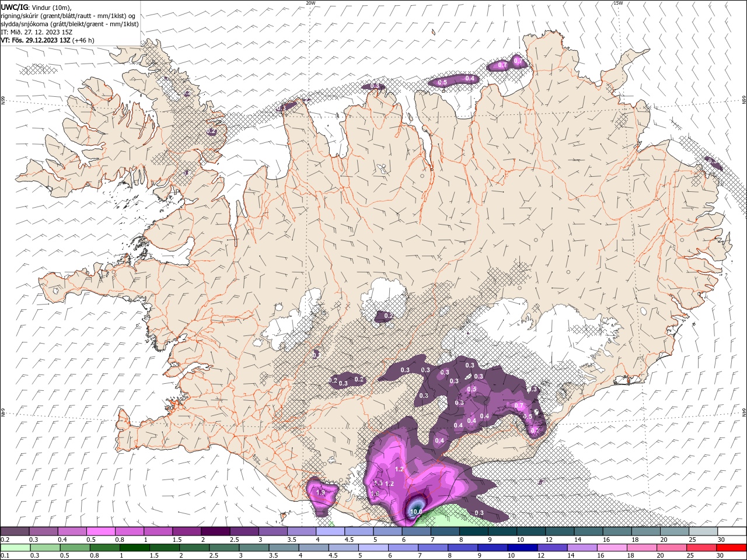The image size is (747, 560).
Task: Click the '20W' longitude label
Action: tap(310, 3)
